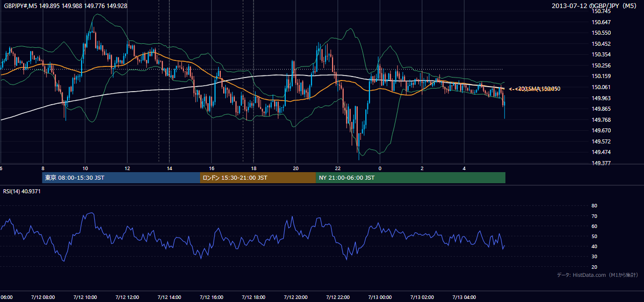Click hour label 14 under the price chart
The height and width of the screenshot is (302, 644).
click(169, 169)
